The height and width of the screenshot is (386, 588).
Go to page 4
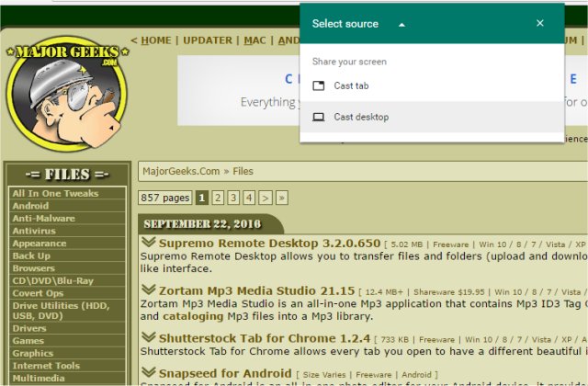pyautogui.click(x=249, y=198)
